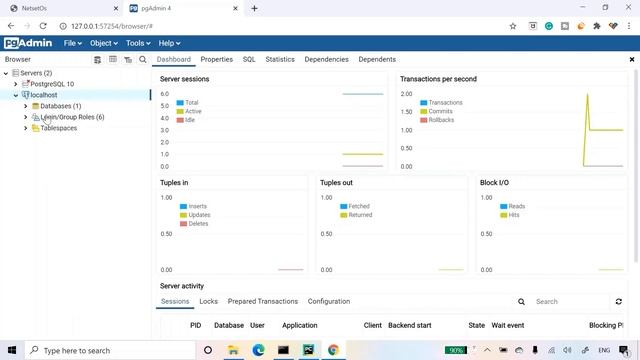Switch to the Statistics tab
640x360 pixels.
[x=280, y=60]
